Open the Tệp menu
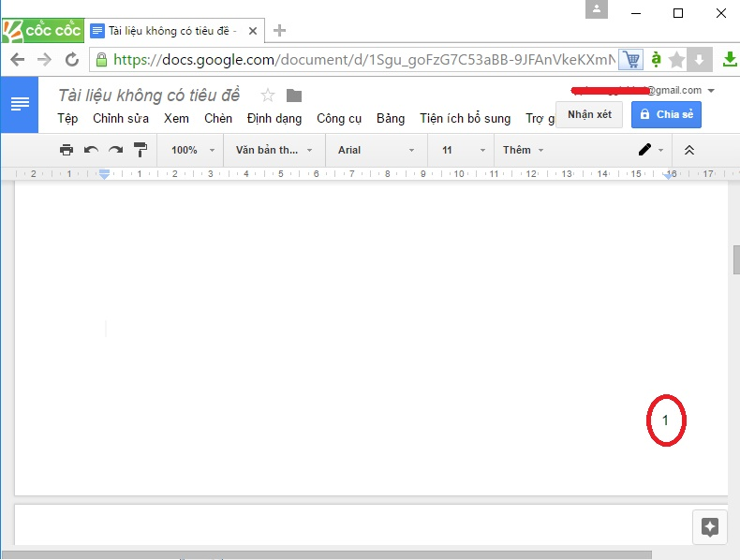The height and width of the screenshot is (560, 740). [67, 118]
